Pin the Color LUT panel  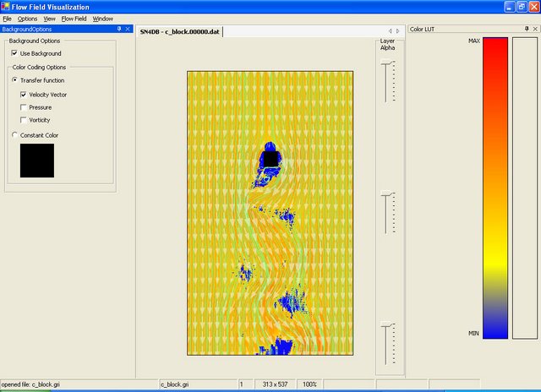tap(526, 29)
